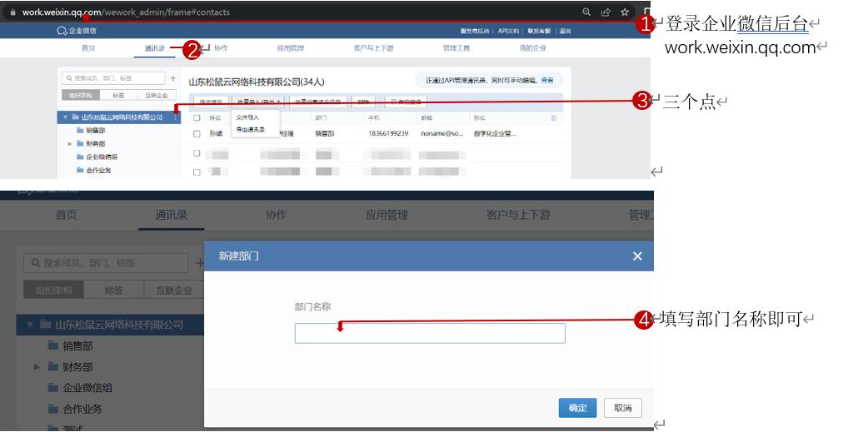Click the noname@so... email cell
868x432 pixels.
441,134
